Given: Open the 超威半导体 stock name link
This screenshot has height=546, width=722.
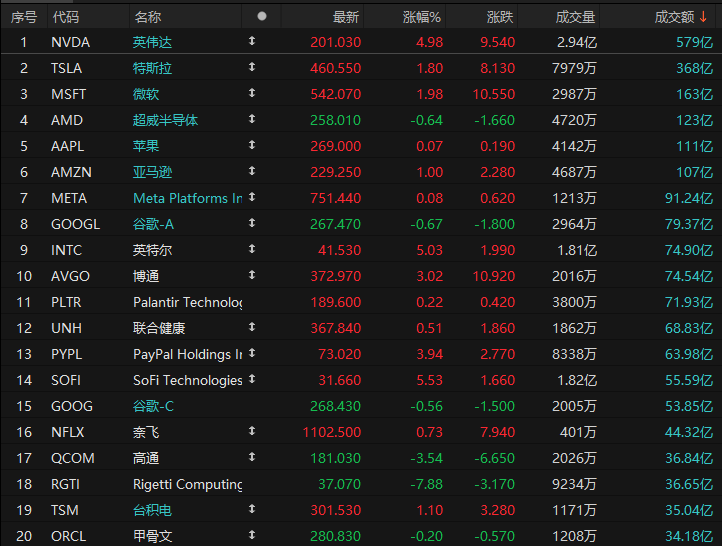Looking at the screenshot, I should (165, 120).
